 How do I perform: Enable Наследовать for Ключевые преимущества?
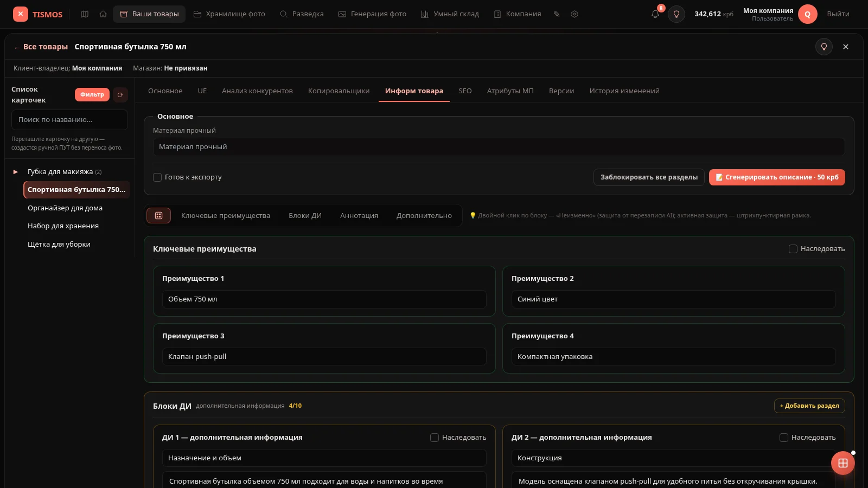(793, 249)
